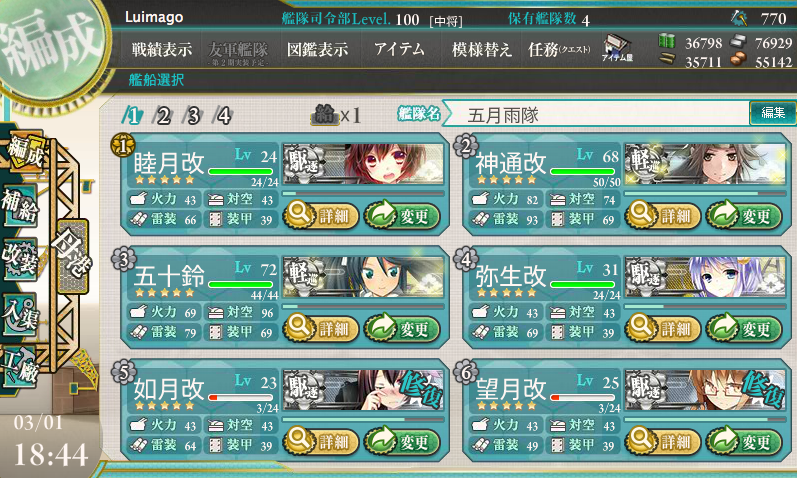
Task: Open the 補給 resupply sidebar icon
Action: click(x=20, y=206)
